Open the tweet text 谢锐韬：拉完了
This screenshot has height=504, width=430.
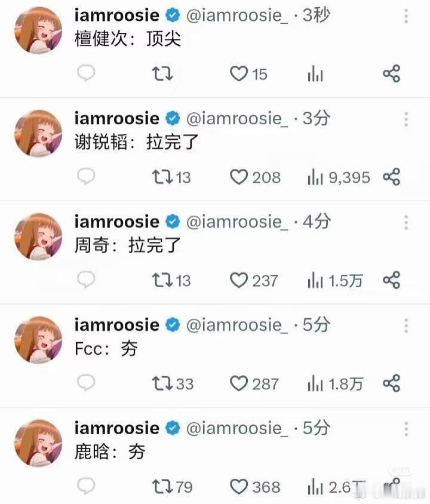(x=136, y=142)
